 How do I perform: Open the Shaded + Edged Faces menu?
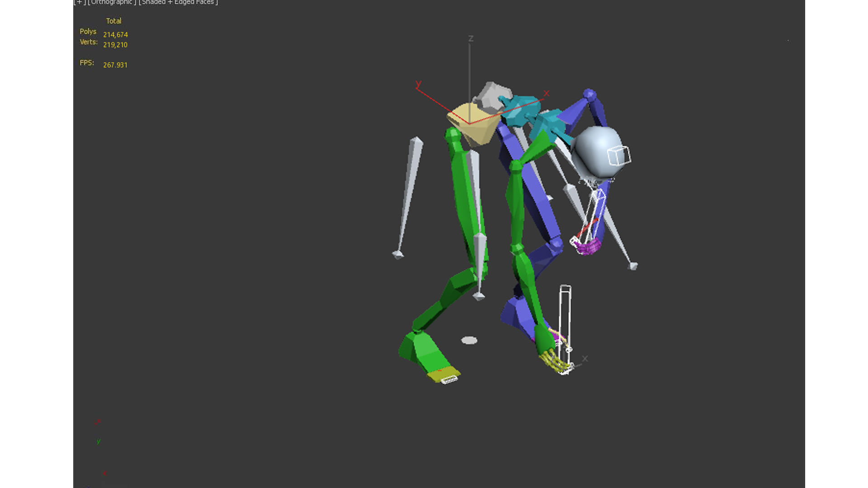point(178,2)
